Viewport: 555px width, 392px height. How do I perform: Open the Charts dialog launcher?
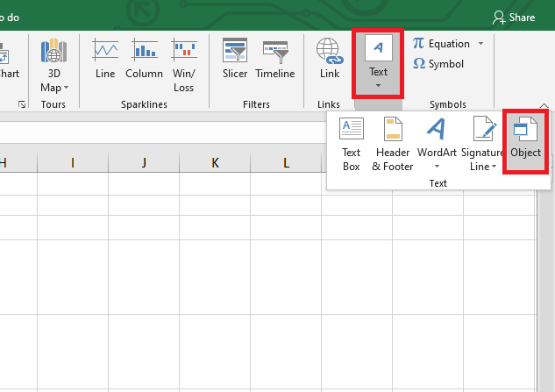click(x=22, y=104)
